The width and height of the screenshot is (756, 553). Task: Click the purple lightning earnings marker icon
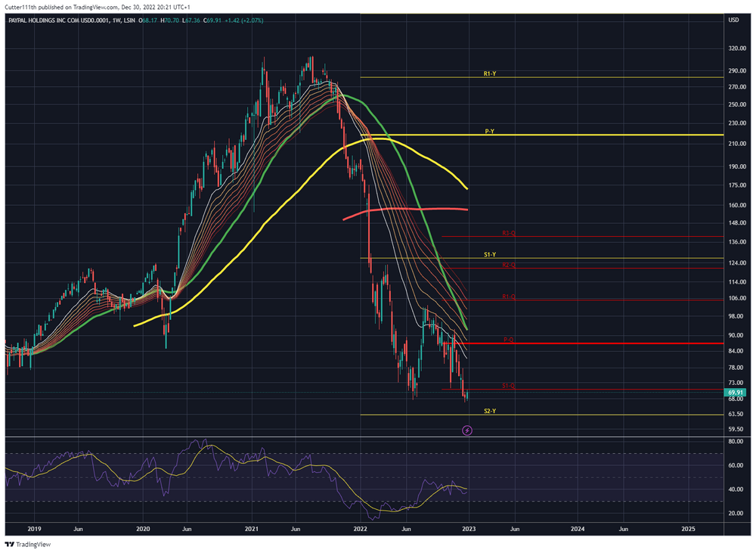pyautogui.click(x=466, y=430)
